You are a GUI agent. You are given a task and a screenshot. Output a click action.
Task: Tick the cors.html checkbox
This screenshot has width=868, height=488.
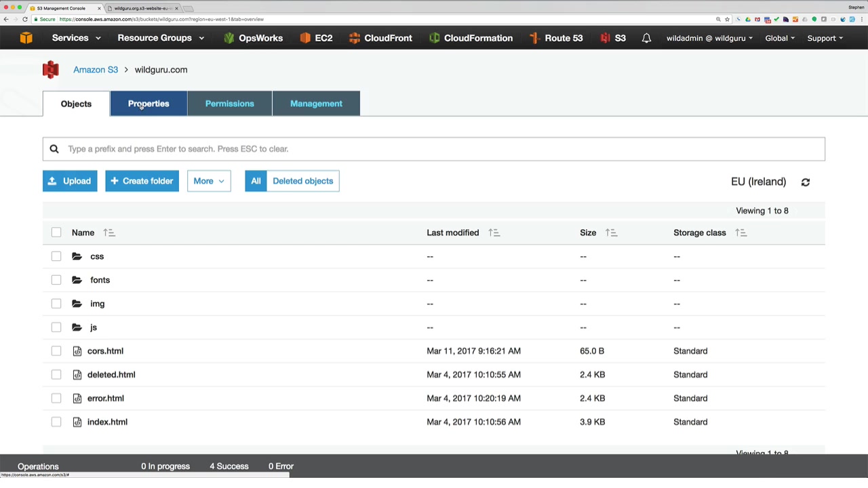pos(56,351)
